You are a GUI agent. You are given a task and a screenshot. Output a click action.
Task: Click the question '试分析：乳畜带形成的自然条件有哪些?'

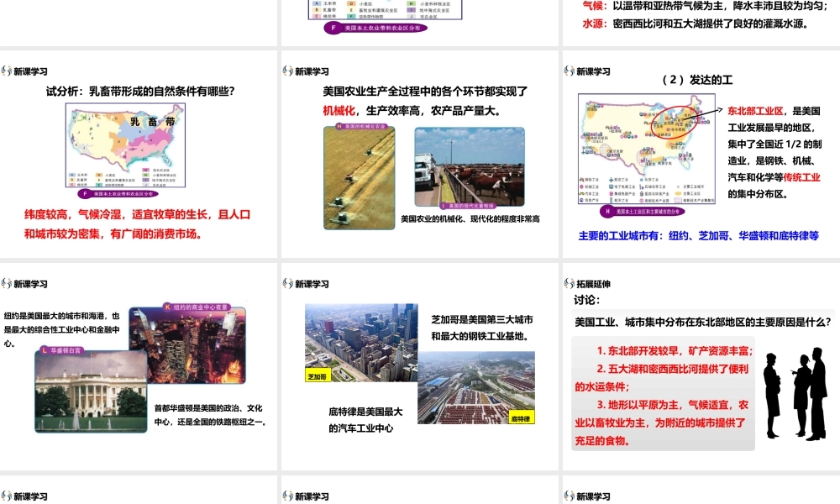[140, 91]
